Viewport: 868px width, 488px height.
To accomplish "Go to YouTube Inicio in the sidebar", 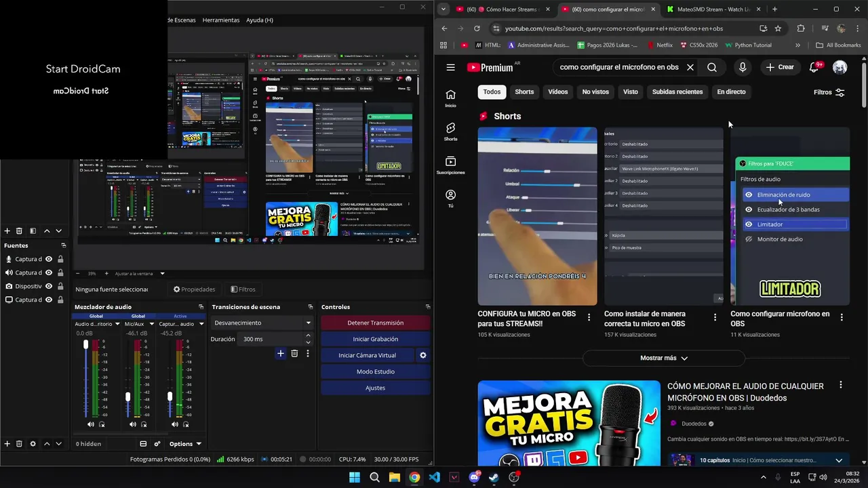I will [x=450, y=98].
